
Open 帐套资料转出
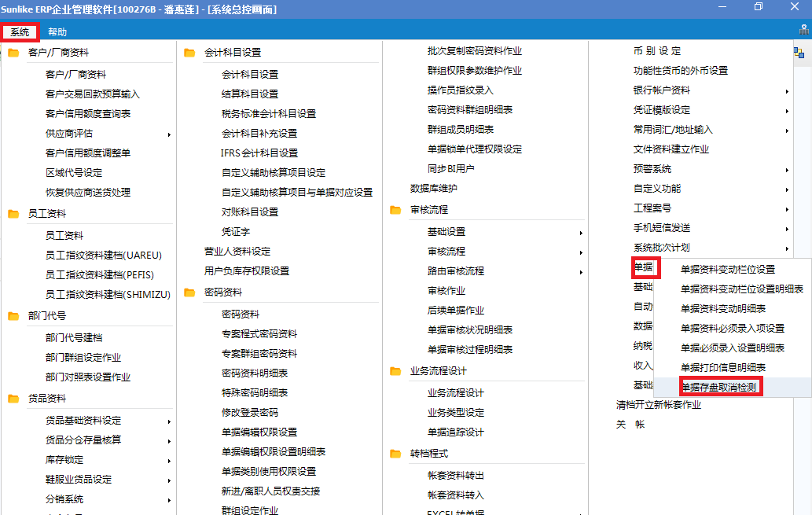pyautogui.click(x=455, y=475)
